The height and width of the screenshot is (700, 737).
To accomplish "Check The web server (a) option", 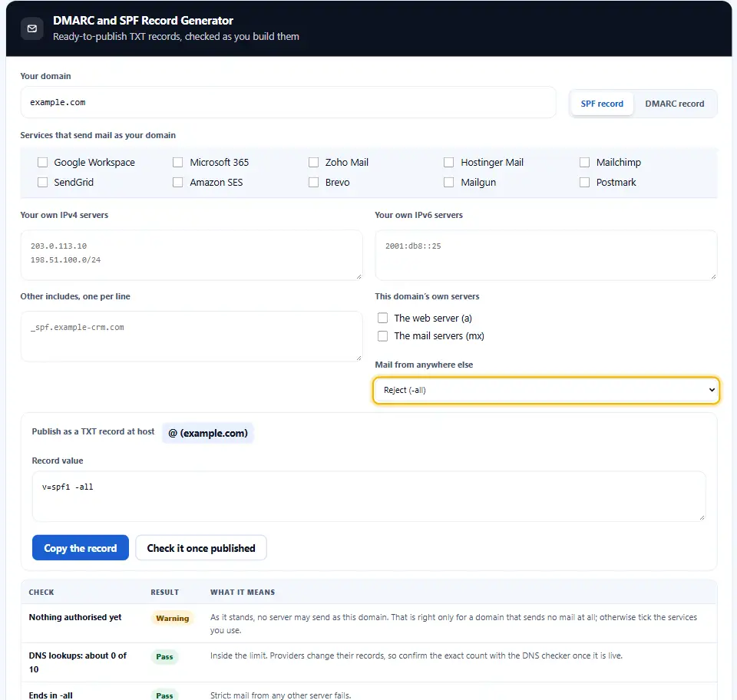I will [382, 318].
